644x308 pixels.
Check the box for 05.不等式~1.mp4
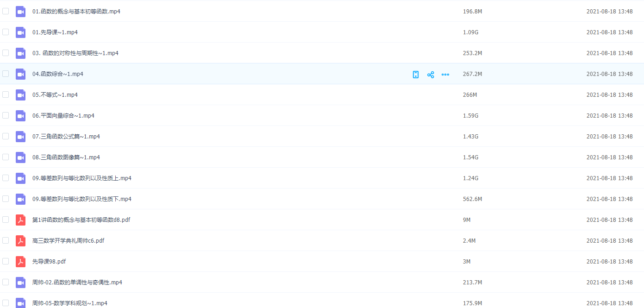(6, 94)
